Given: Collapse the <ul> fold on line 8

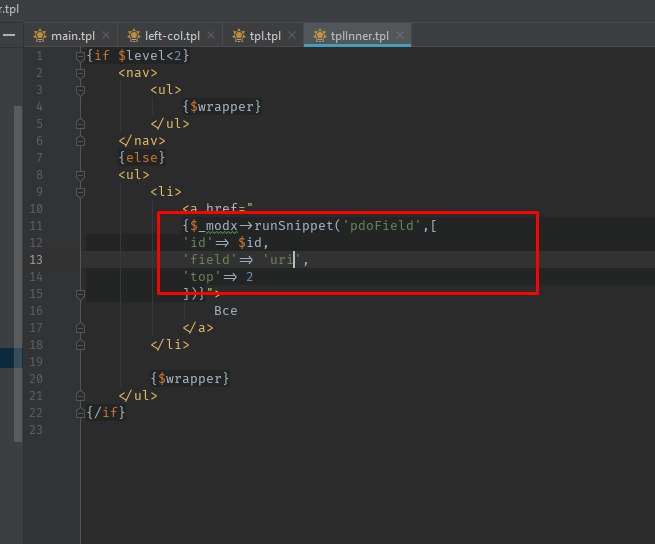Looking at the screenshot, I should [80, 175].
